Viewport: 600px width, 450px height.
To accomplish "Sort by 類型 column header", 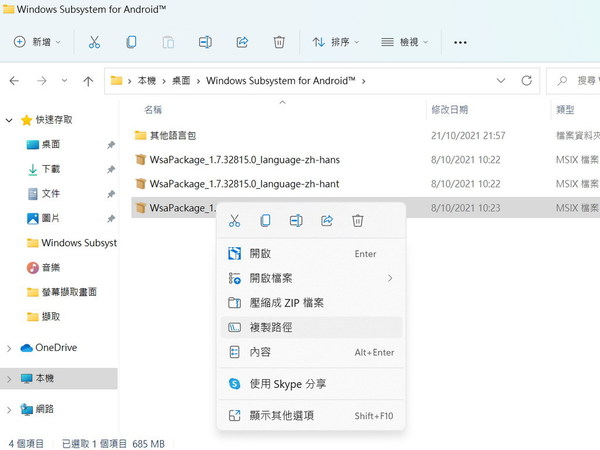I will click(565, 110).
